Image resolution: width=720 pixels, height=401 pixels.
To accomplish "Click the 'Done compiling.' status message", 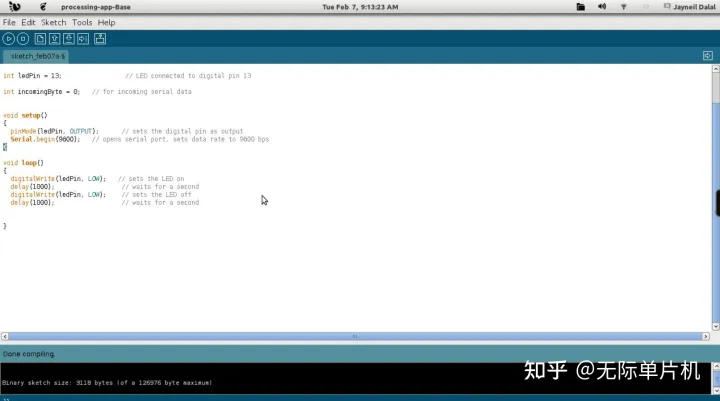I will [x=29, y=354].
